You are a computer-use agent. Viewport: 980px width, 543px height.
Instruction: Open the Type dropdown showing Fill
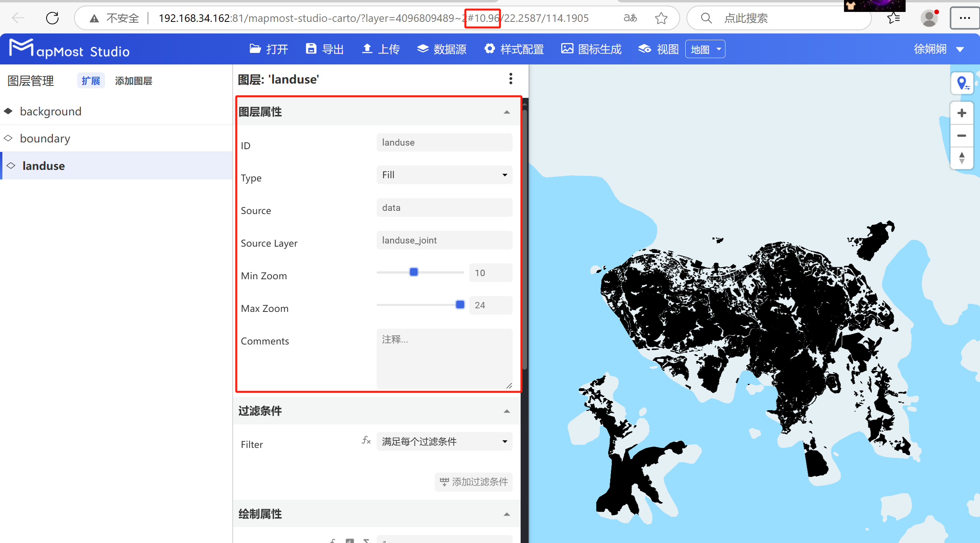(x=444, y=175)
